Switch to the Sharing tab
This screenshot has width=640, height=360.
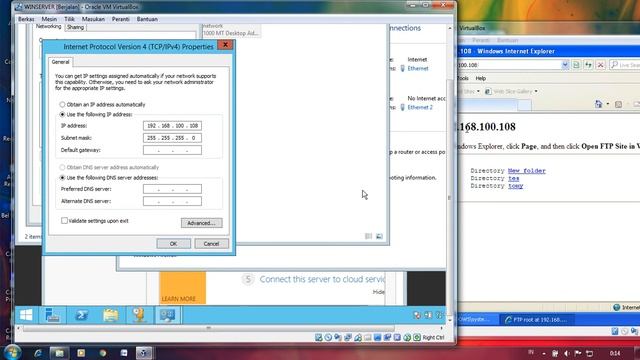[75, 27]
